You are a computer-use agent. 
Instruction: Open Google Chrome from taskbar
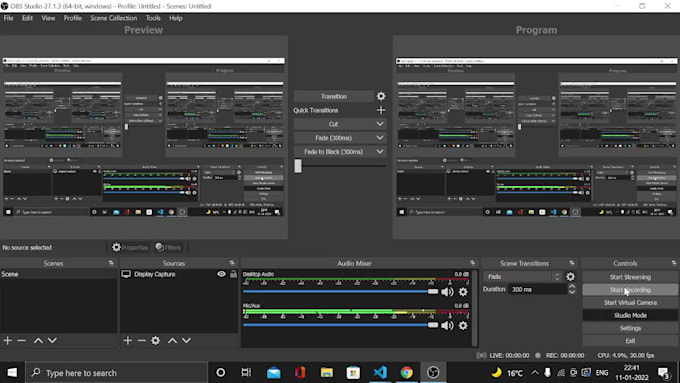coord(406,373)
